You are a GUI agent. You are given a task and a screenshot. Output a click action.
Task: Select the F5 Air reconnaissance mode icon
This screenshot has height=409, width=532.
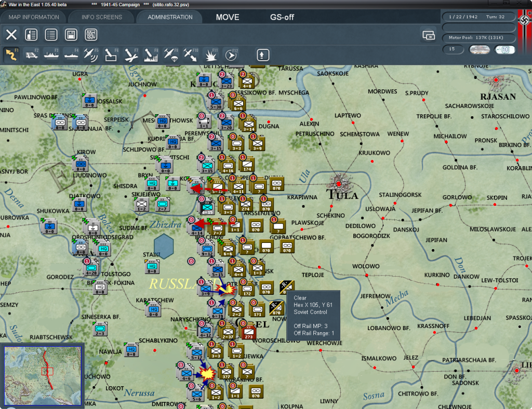point(91,54)
